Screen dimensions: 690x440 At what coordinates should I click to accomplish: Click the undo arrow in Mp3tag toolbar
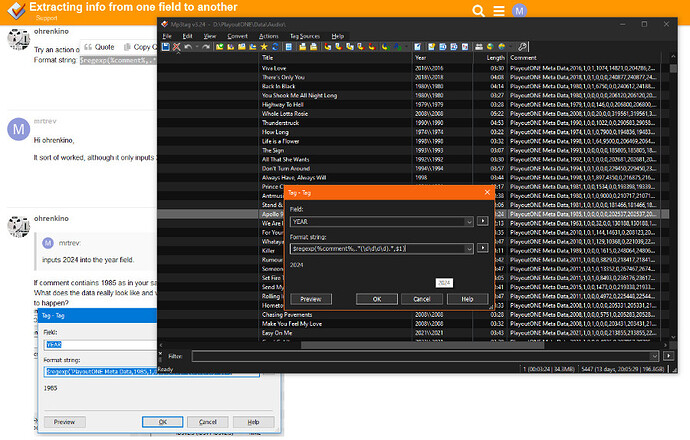click(x=188, y=47)
